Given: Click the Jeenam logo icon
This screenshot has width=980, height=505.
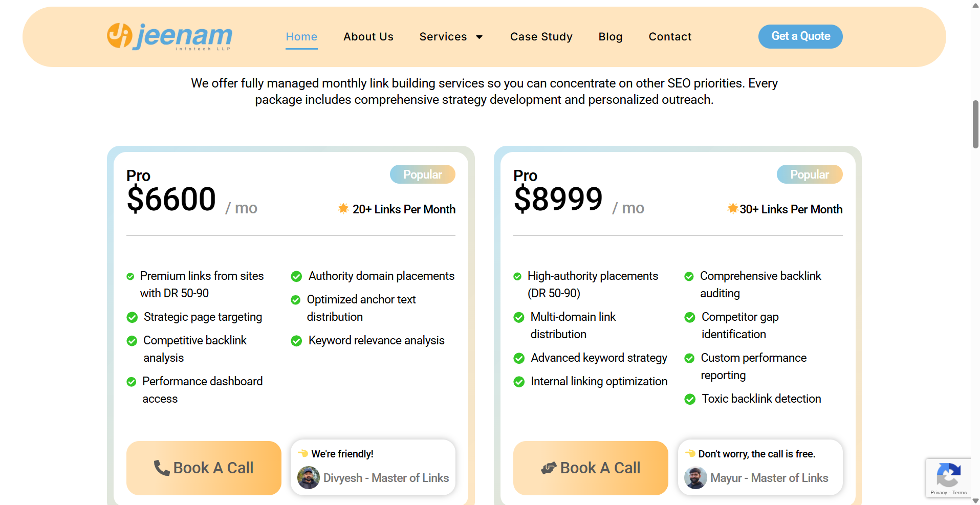Looking at the screenshot, I should 119,36.
